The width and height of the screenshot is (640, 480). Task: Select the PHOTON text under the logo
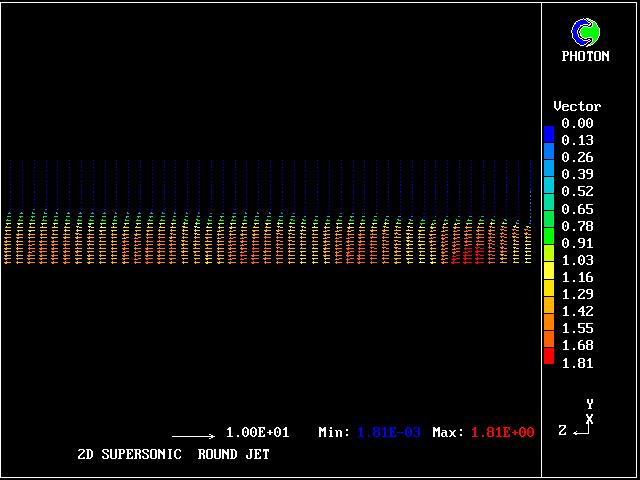pos(585,57)
